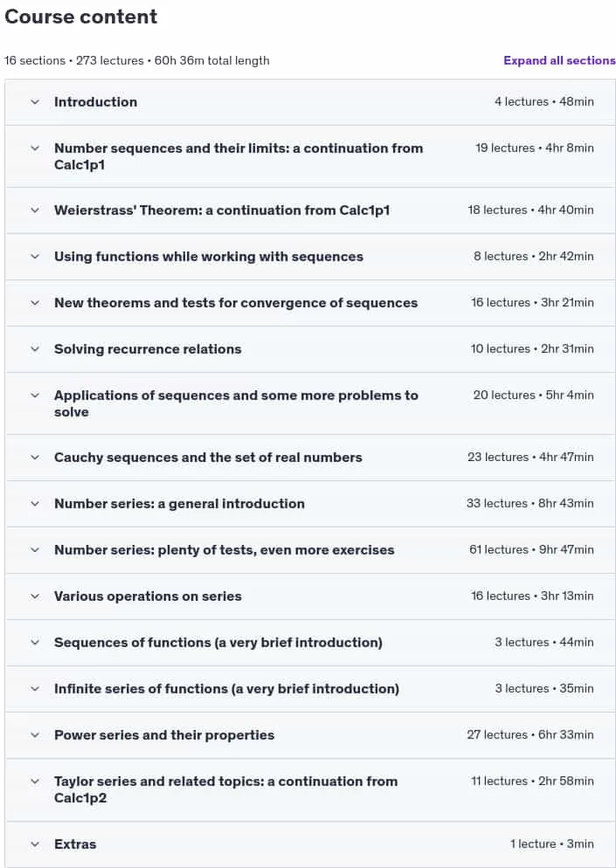This screenshot has width=616, height=868.
Task: Expand all sections of the course
Action: [x=559, y=60]
